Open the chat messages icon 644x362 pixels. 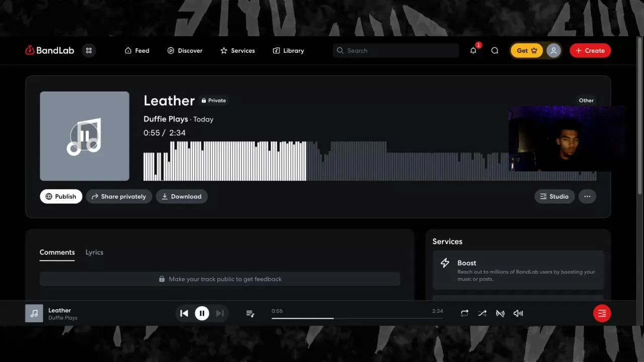click(x=495, y=50)
